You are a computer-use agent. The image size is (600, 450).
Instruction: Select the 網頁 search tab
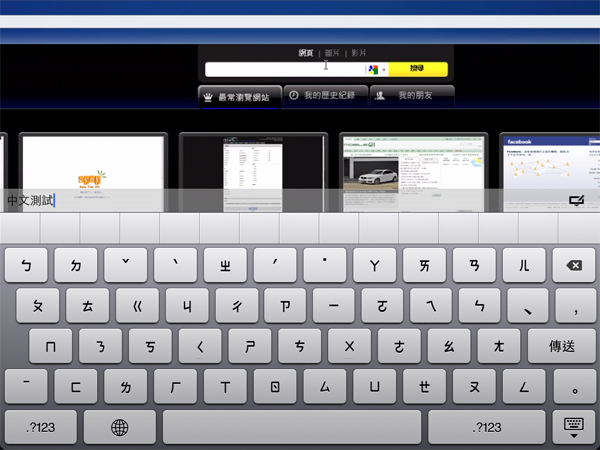(x=306, y=53)
